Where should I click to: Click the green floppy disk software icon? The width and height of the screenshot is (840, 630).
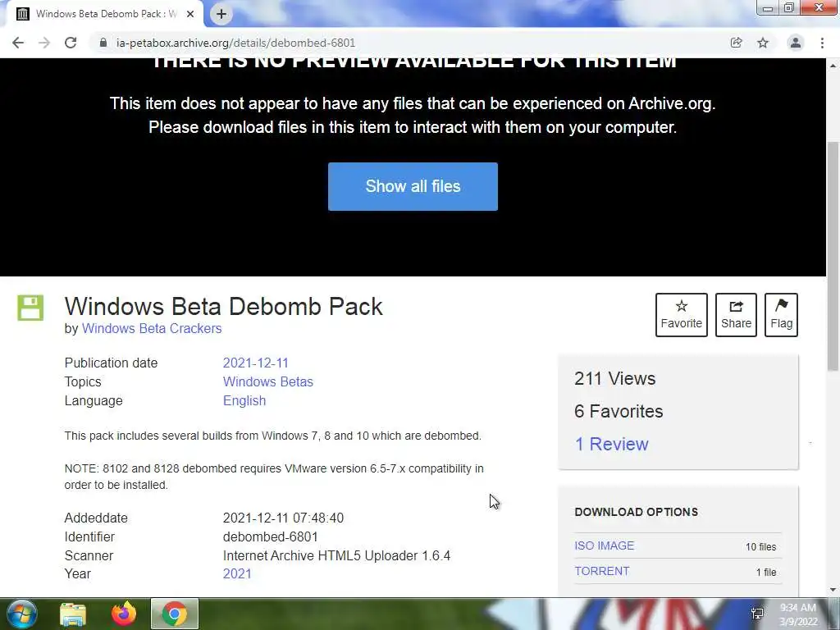click(30, 308)
